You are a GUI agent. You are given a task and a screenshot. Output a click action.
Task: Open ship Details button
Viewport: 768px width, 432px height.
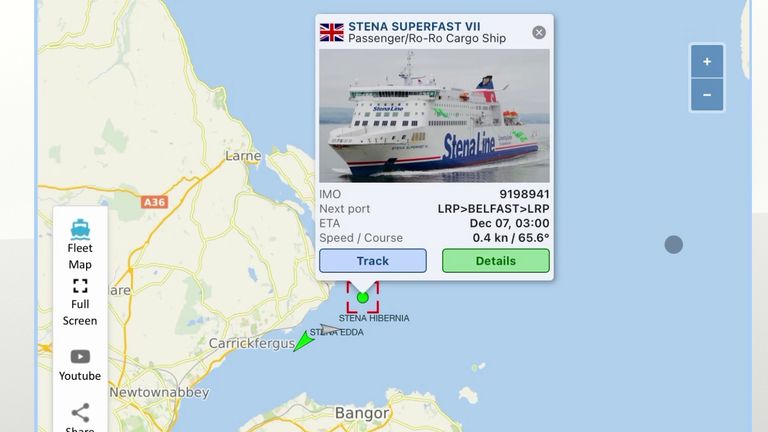(x=496, y=261)
